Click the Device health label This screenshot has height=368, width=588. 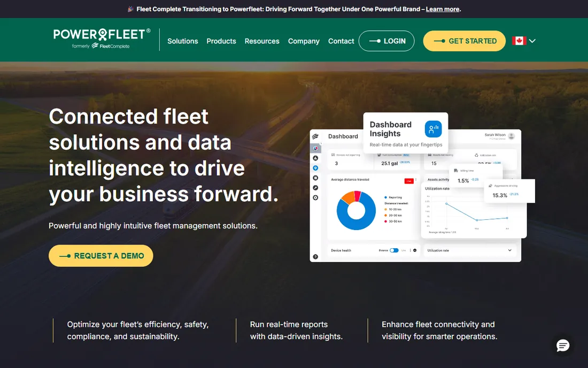[x=341, y=250]
